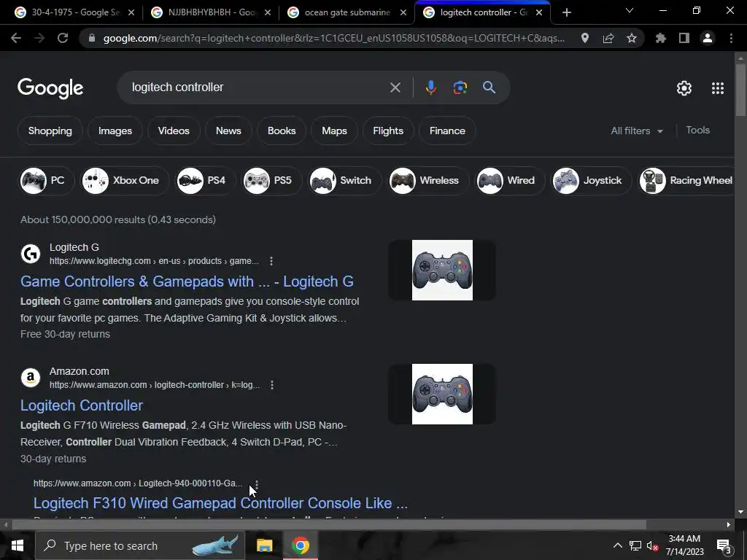Screen dimensions: 747x560
Task: Open the Windows notification center
Action: (724, 546)
